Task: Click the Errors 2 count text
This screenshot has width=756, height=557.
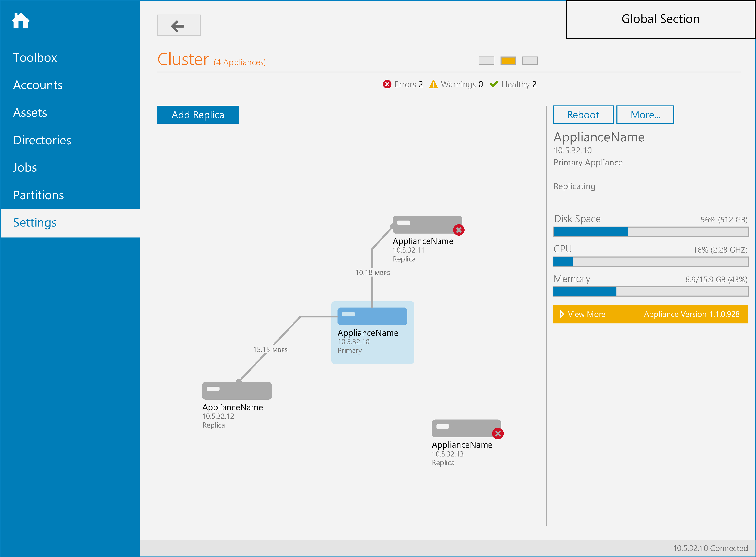Action: [x=408, y=84]
